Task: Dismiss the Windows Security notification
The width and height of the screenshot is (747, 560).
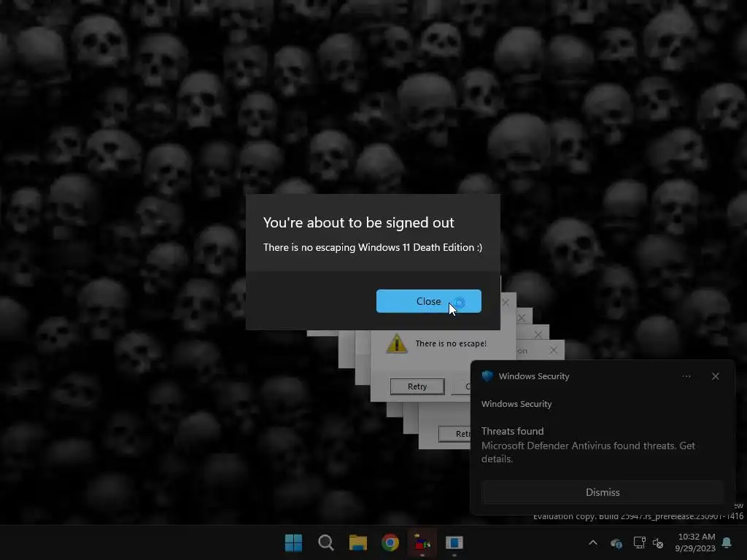Action: 602,492
